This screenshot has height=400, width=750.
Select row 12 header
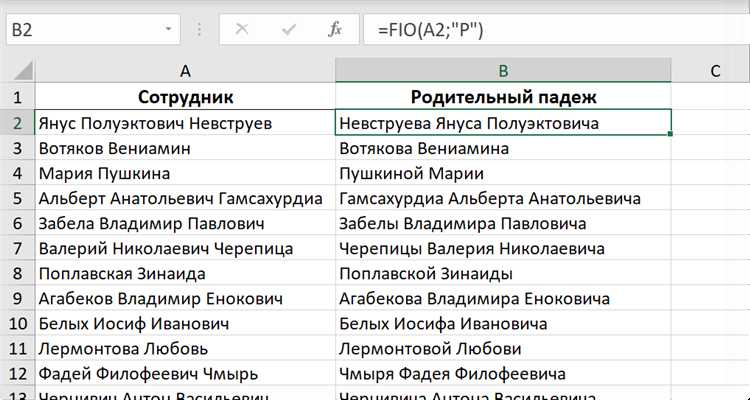(17, 373)
